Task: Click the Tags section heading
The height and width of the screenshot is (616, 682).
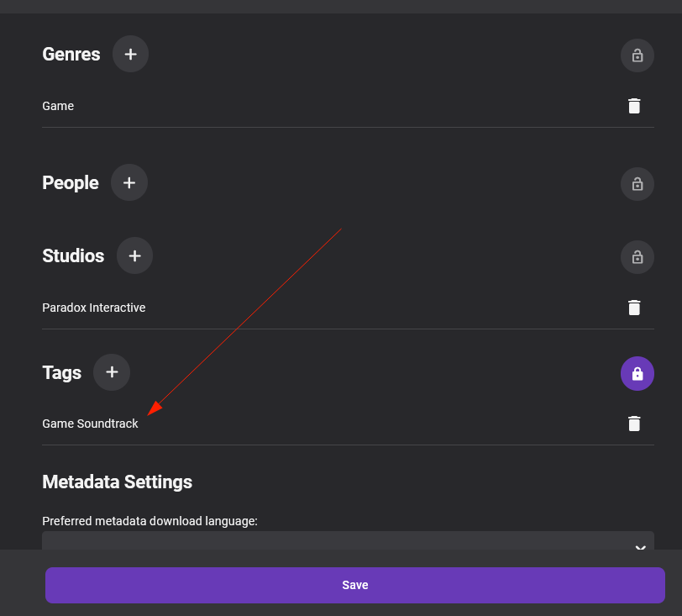Action: point(61,372)
